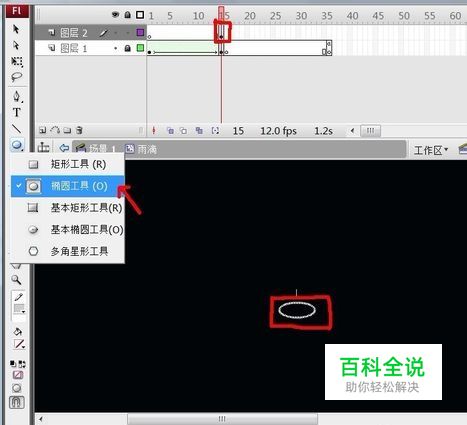Select the Zoom magnifier tool
This screenshot has height=425, width=467.
16,280
